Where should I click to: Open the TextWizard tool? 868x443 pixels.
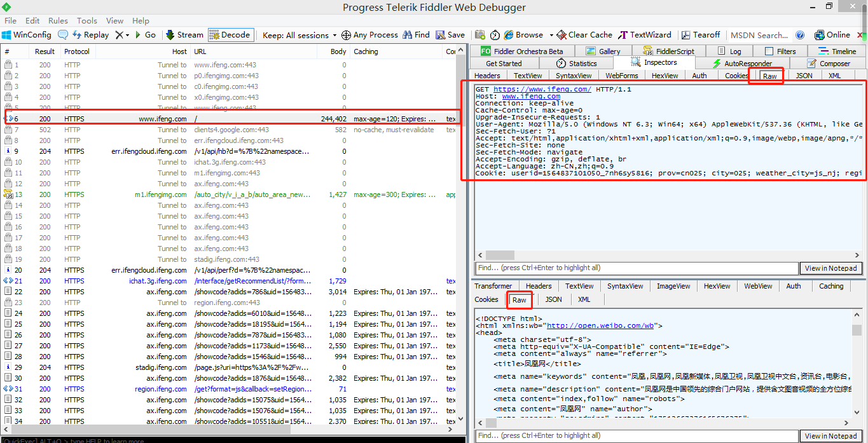coord(645,35)
